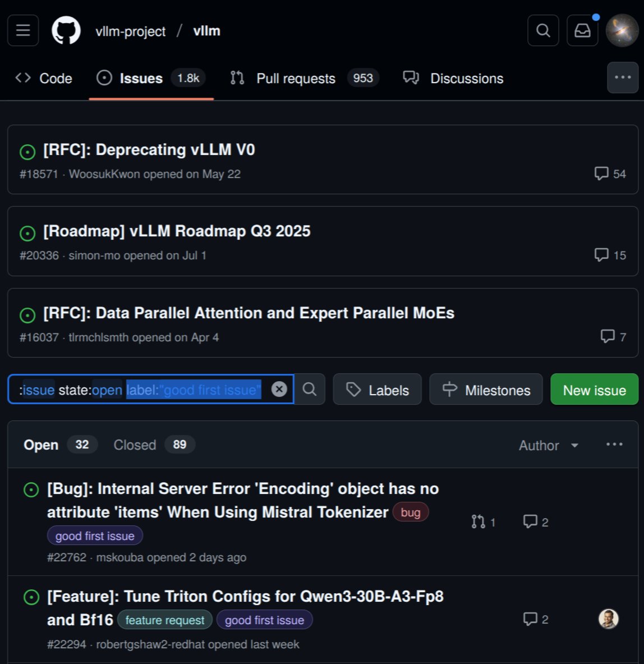Click text '#22762 · mskouba opened 2 days ago'
This screenshot has width=644, height=664.
pyautogui.click(x=147, y=557)
